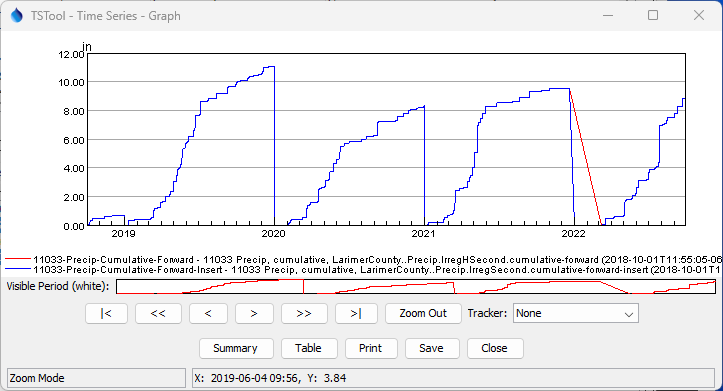Page back with the << button
723x391 pixels.
click(158, 314)
